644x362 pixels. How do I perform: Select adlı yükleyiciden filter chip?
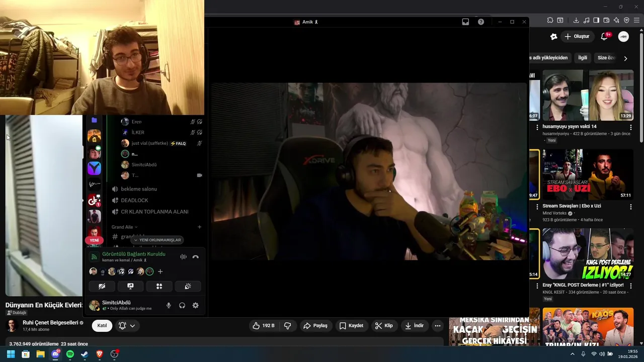(x=549, y=58)
